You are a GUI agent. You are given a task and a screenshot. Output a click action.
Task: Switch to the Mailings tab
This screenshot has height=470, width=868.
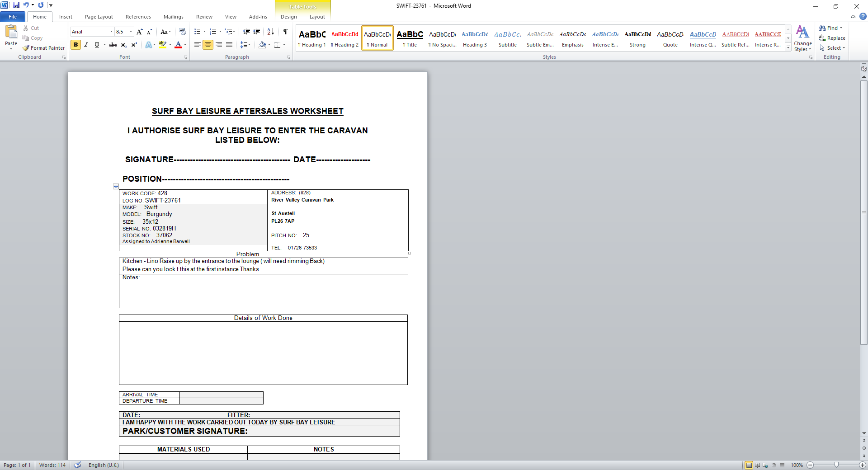point(173,17)
